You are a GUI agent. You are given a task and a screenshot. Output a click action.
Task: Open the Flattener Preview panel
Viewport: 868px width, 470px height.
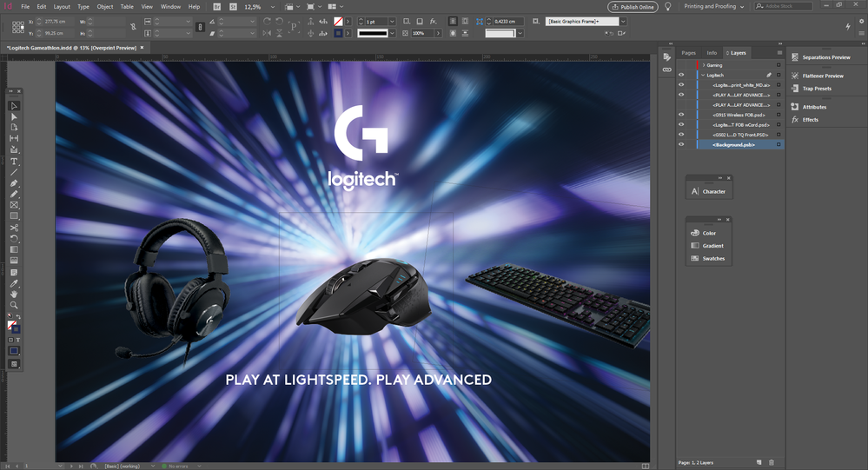(818, 76)
